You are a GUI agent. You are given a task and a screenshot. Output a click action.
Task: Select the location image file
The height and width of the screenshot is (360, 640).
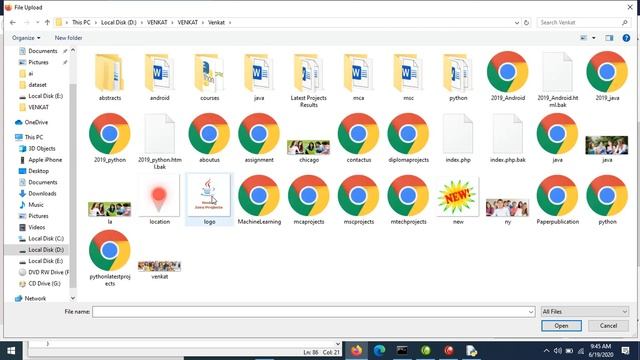coord(160,200)
